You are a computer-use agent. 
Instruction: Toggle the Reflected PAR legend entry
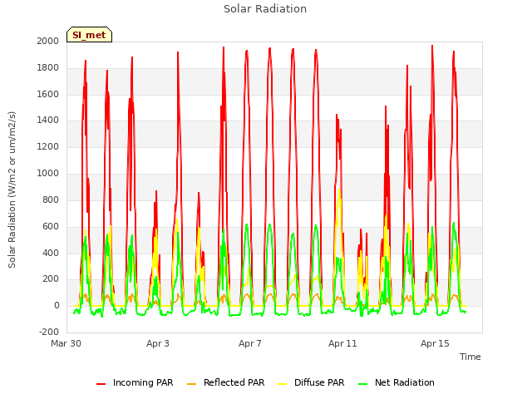pyautogui.click(x=225, y=382)
